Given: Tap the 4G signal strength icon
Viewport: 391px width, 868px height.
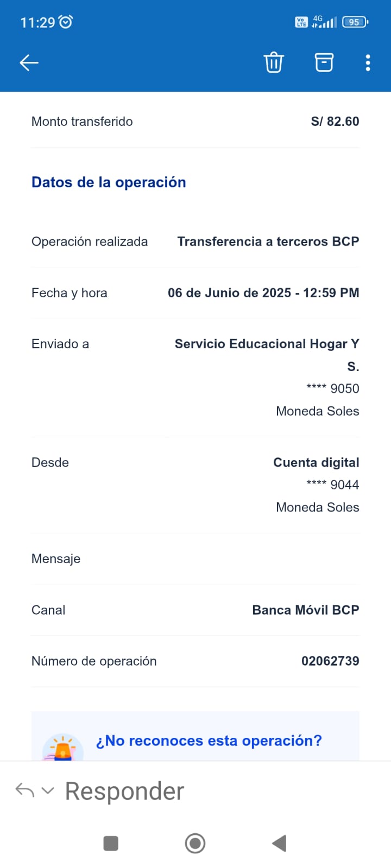Looking at the screenshot, I should coord(324,22).
